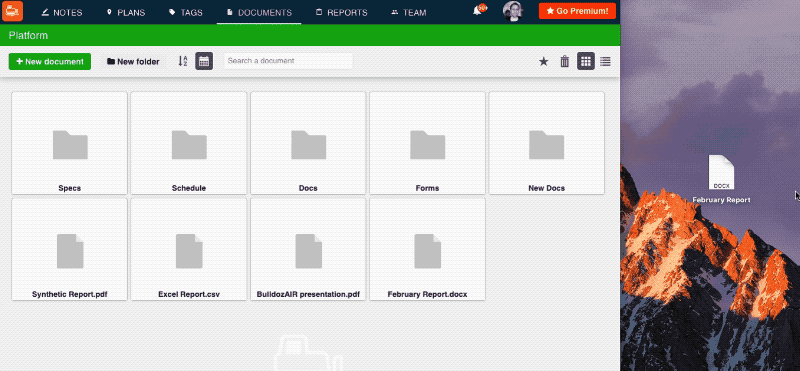The height and width of the screenshot is (371, 800).
Task: Click the New document button
Action: pos(49,61)
